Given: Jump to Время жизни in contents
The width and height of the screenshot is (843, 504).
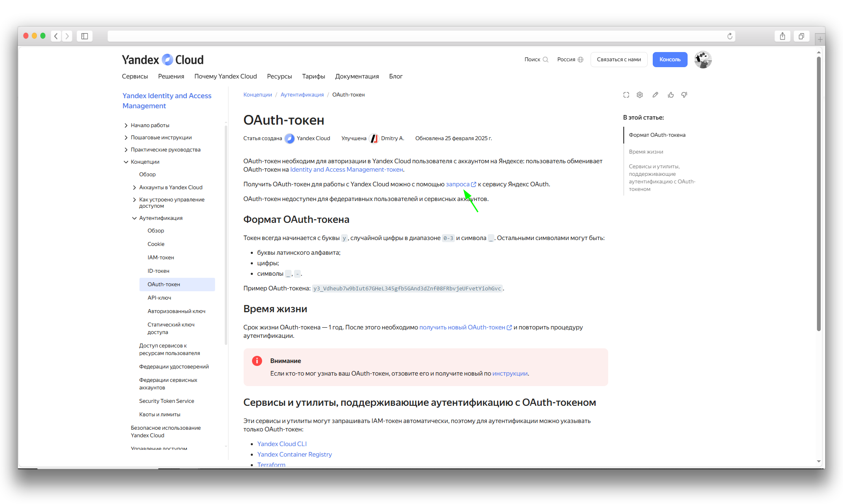Looking at the screenshot, I should click(646, 152).
